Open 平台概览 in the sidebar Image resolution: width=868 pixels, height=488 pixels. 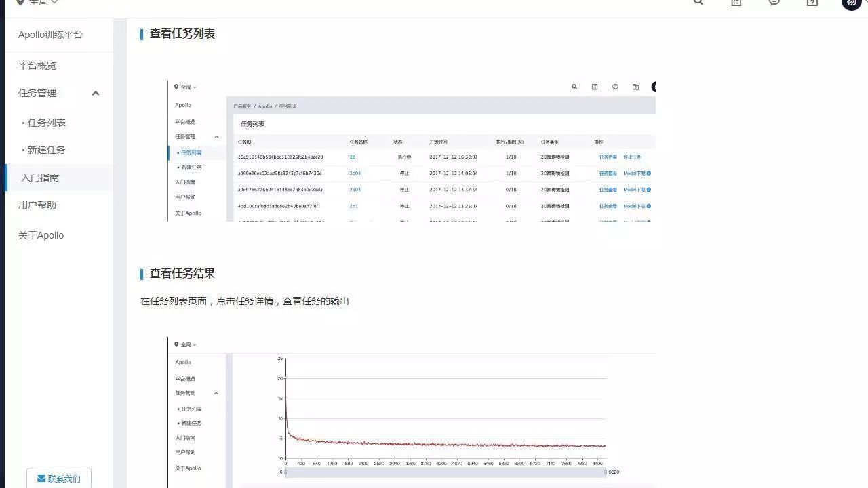[37, 66]
